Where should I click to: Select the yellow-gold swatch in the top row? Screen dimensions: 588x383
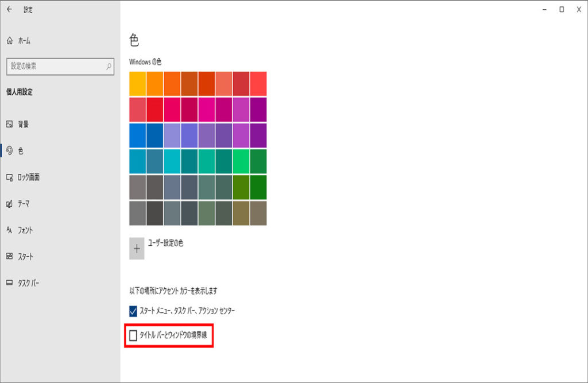(x=138, y=83)
